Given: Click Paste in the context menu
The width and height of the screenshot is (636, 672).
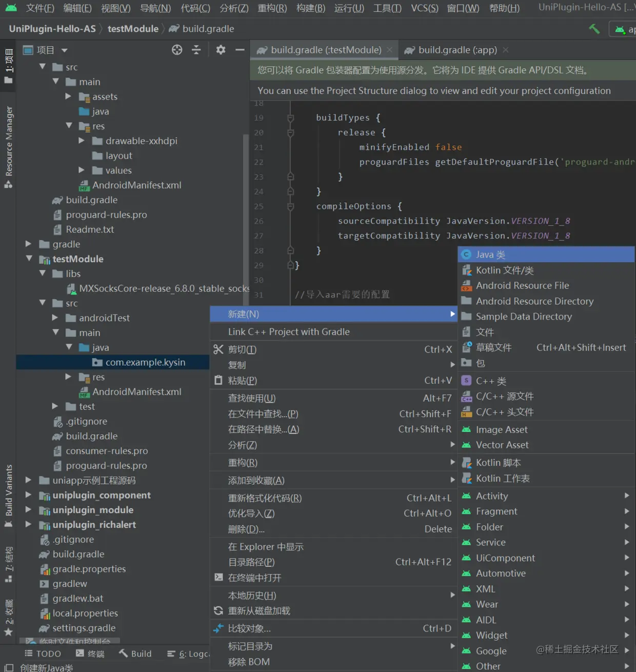Looking at the screenshot, I should click(x=333, y=381).
